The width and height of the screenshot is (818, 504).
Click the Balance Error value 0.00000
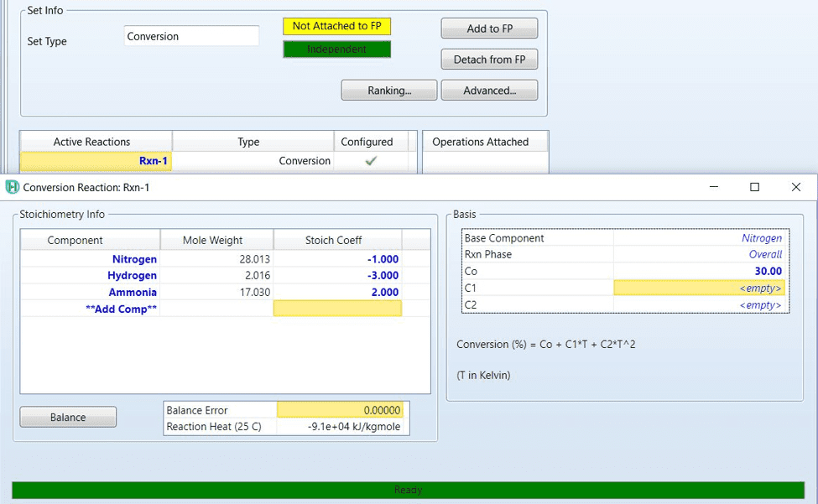point(340,410)
